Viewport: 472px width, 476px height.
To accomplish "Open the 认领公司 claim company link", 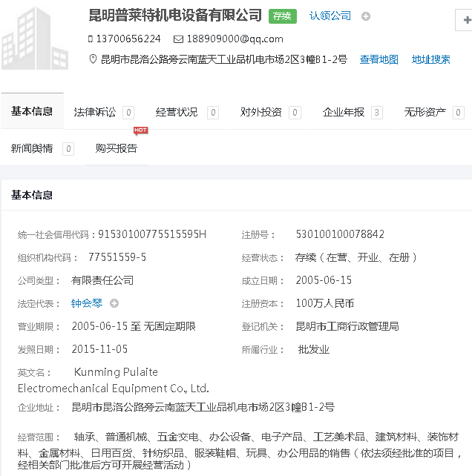I will pos(330,16).
